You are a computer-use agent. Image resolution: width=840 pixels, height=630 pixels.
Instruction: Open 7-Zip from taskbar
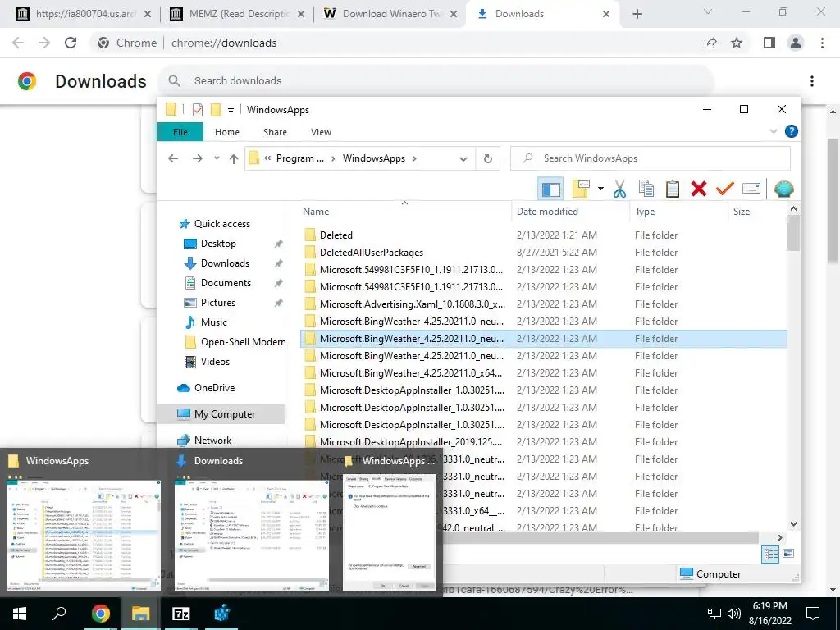coord(181,614)
